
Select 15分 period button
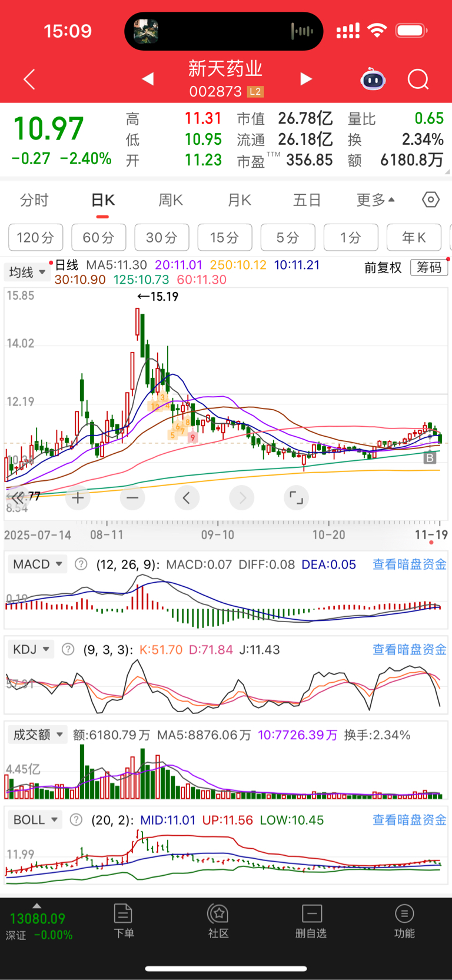click(225, 237)
